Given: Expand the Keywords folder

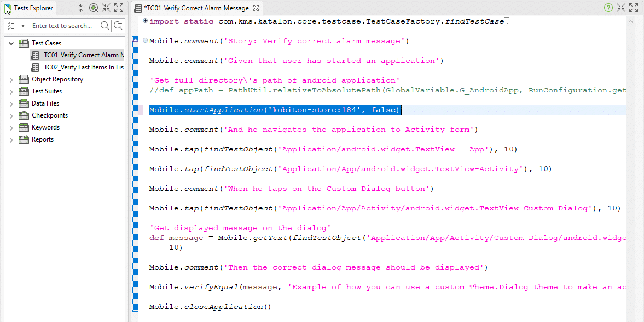Looking at the screenshot, I should [x=11, y=127].
